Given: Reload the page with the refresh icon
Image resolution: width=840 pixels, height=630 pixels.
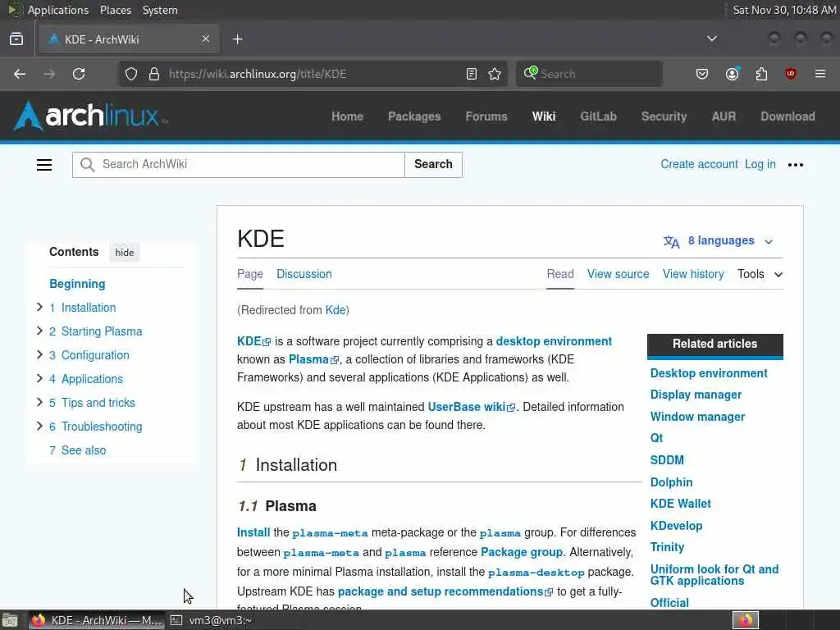Looking at the screenshot, I should [x=79, y=74].
